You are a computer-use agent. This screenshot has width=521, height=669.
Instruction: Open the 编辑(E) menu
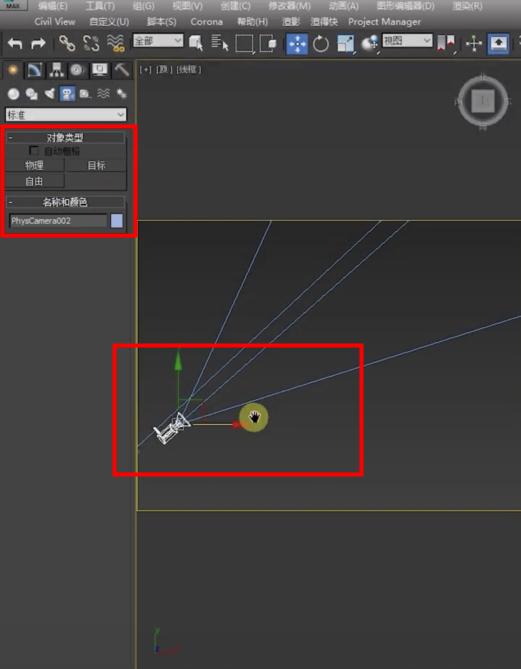[52, 6]
